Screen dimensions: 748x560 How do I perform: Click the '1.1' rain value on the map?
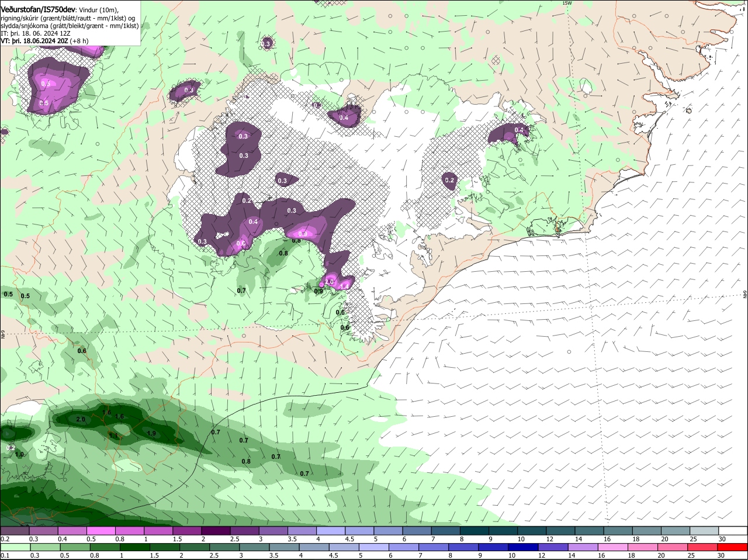(x=113, y=435)
